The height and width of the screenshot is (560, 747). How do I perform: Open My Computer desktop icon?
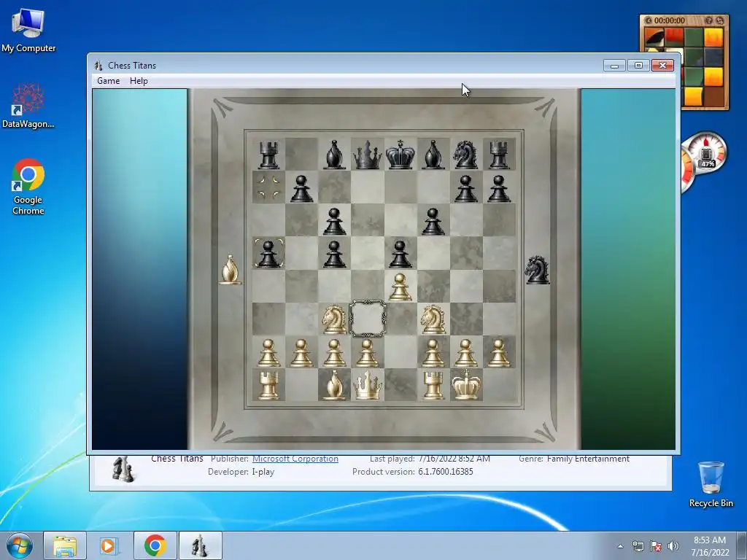[x=28, y=31]
